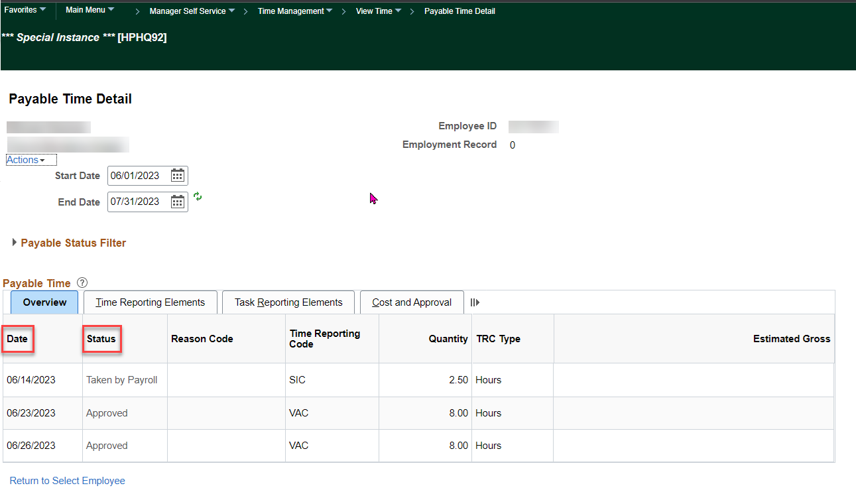Image resolution: width=856 pixels, height=504 pixels.
Task: Open the Favorites menu
Action: click(25, 10)
